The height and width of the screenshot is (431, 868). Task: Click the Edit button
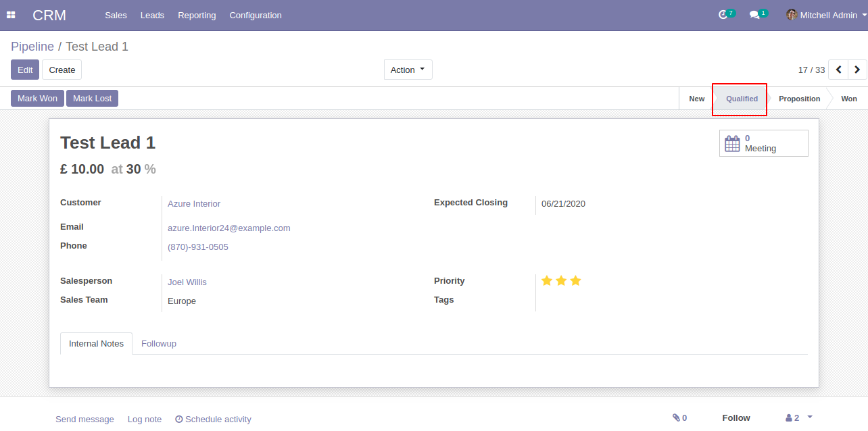tap(25, 70)
